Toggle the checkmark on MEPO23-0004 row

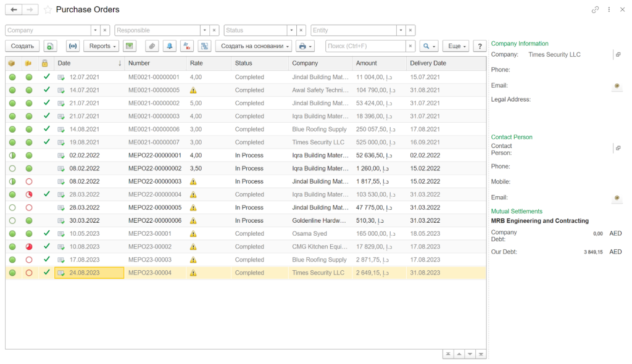tap(46, 272)
